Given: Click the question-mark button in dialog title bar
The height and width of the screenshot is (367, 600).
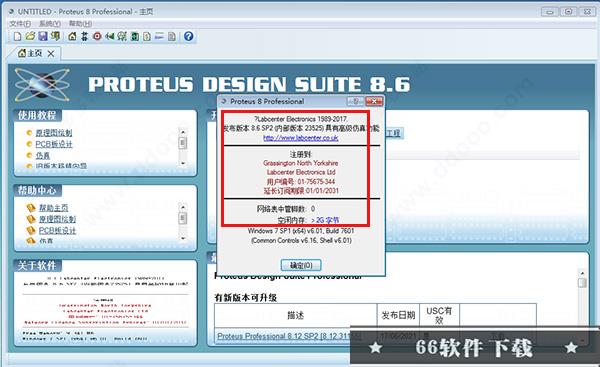Looking at the screenshot, I should tap(355, 101).
